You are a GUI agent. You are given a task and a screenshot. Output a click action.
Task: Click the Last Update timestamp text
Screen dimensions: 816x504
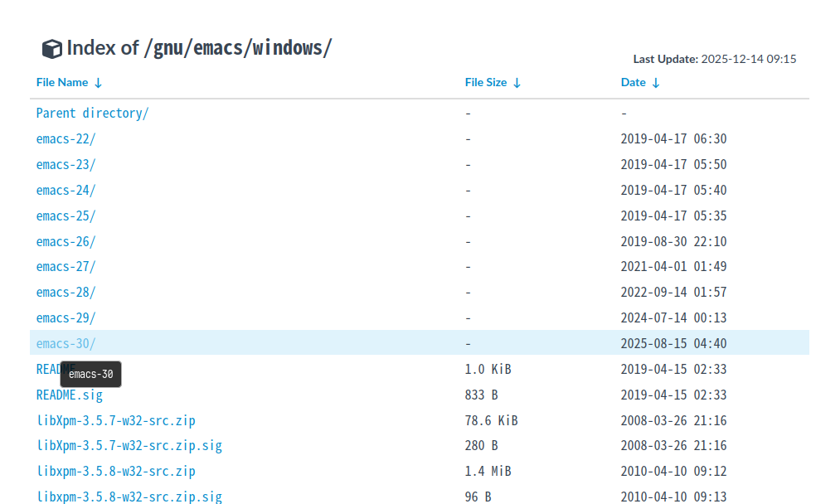[715, 59]
